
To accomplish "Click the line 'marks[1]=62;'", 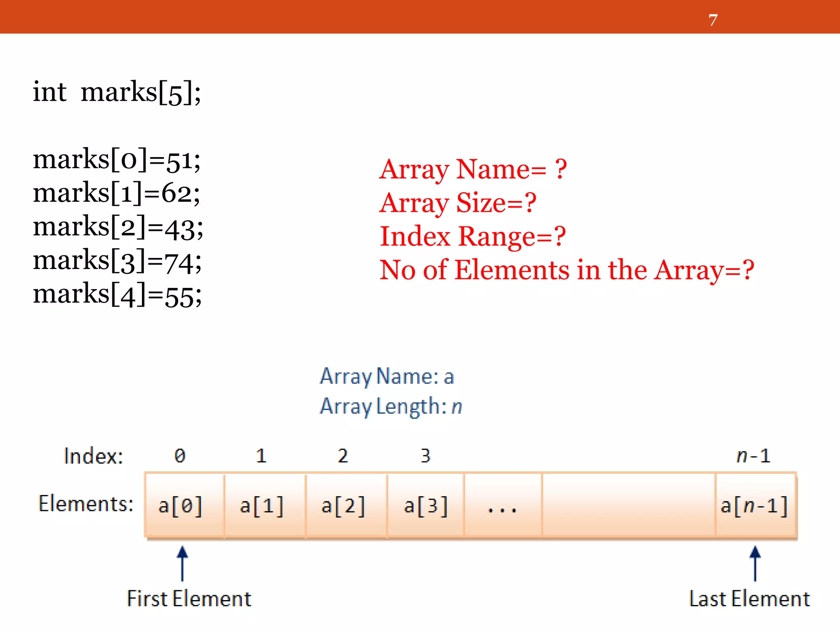I will (x=116, y=193).
